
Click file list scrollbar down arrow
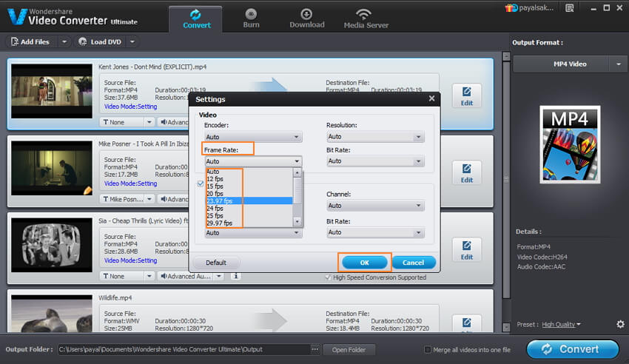(x=506, y=327)
